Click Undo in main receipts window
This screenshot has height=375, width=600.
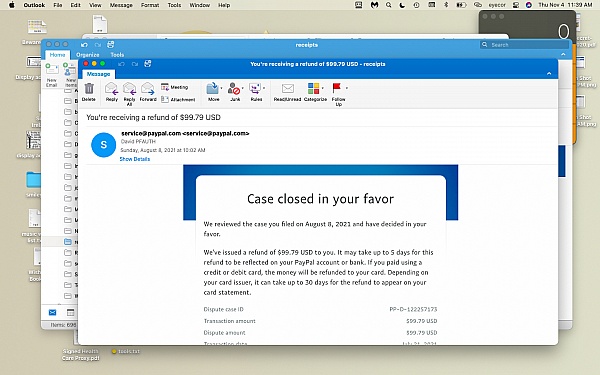tap(84, 45)
